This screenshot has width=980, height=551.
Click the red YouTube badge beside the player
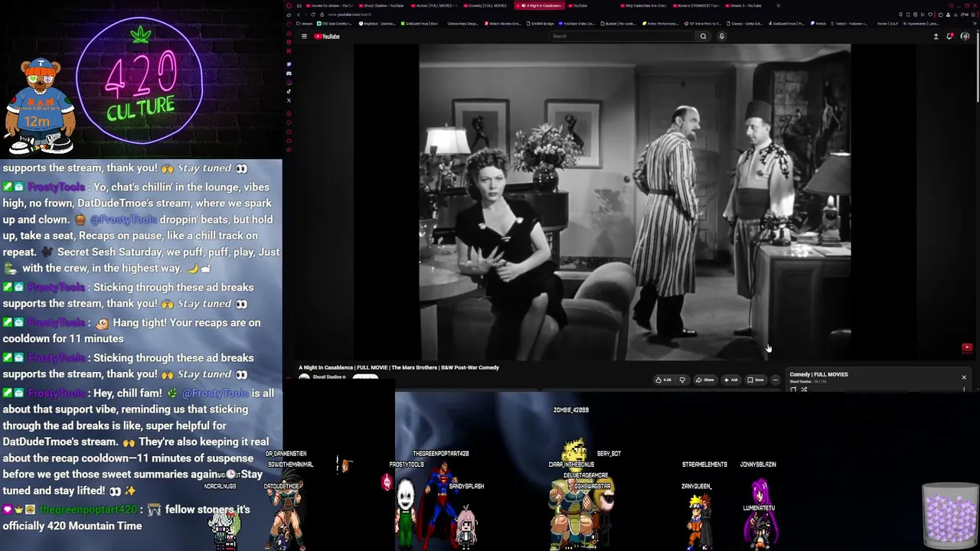[967, 347]
